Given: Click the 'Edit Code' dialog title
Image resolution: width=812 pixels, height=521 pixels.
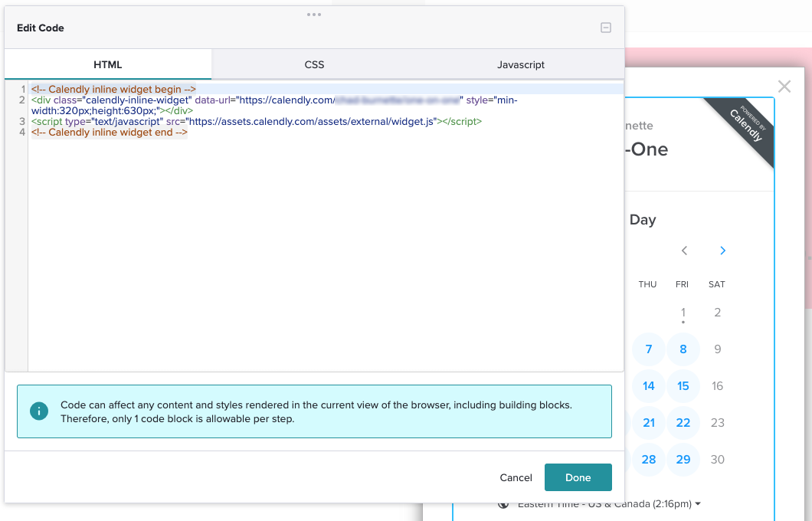Looking at the screenshot, I should (41, 28).
